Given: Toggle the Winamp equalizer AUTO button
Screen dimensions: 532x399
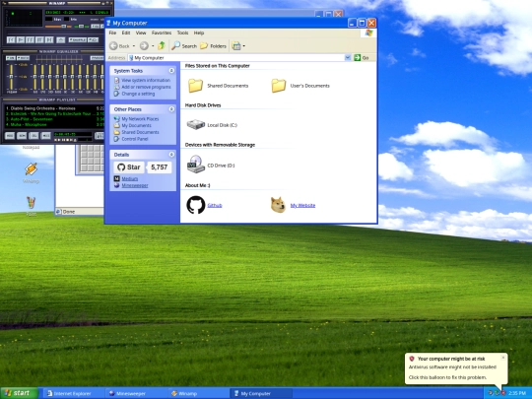Looking at the screenshot, I should click(x=23, y=58).
